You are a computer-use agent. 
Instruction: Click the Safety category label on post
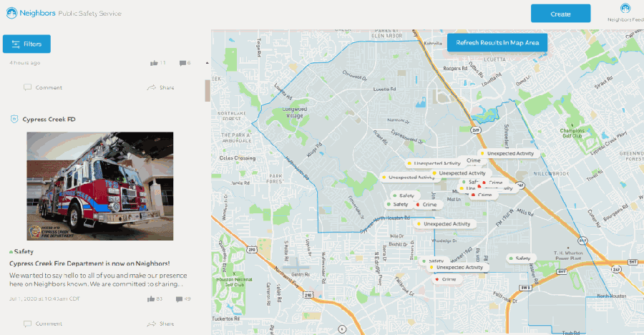coord(24,251)
